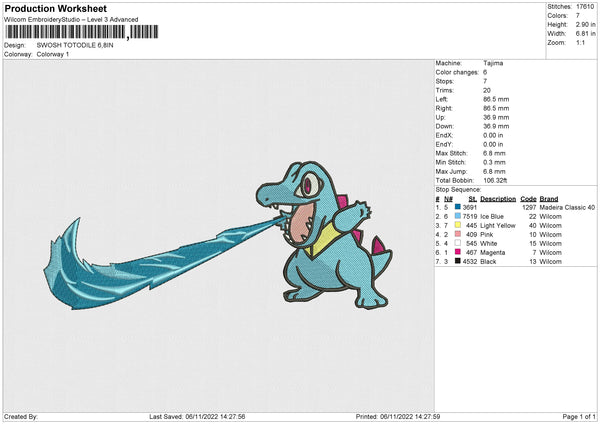This screenshot has width=600, height=424.
Task: Click the Light Yellow color swatch
Action: (x=458, y=225)
